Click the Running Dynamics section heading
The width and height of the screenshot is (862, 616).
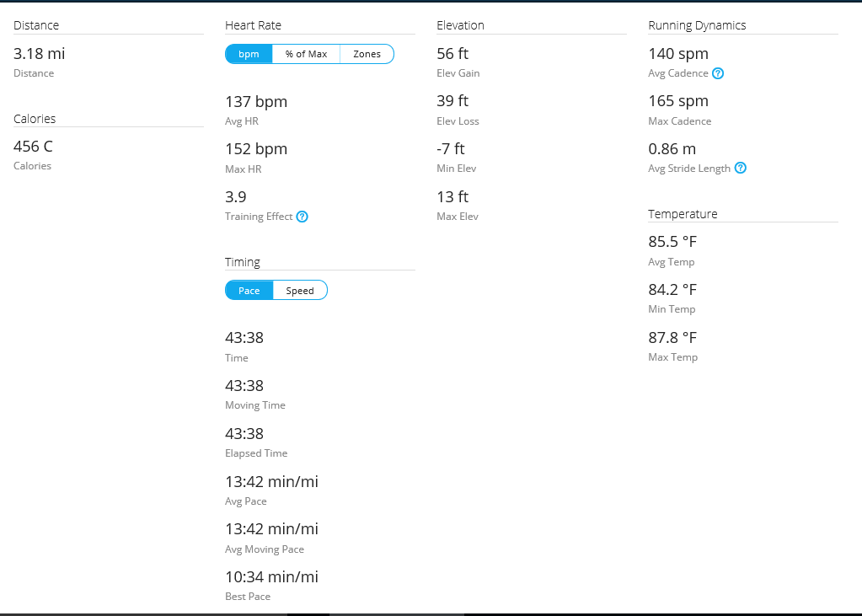(697, 25)
